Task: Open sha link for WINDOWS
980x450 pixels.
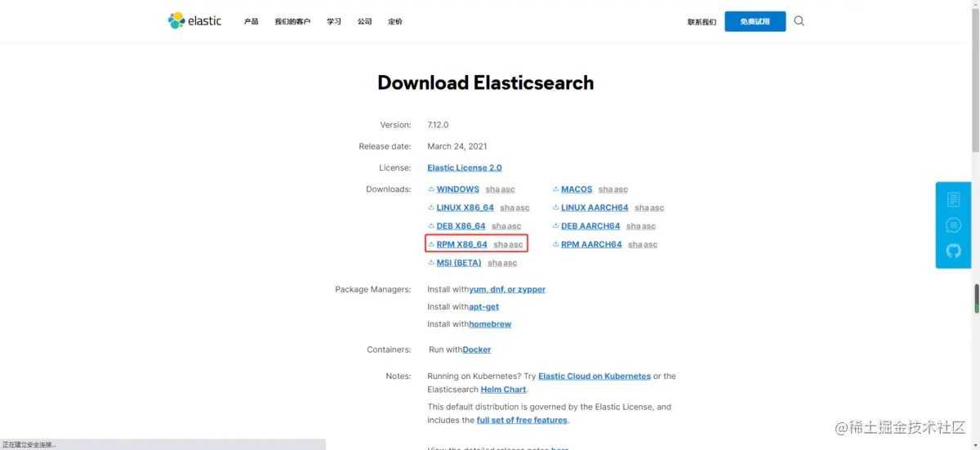Action: [492, 189]
